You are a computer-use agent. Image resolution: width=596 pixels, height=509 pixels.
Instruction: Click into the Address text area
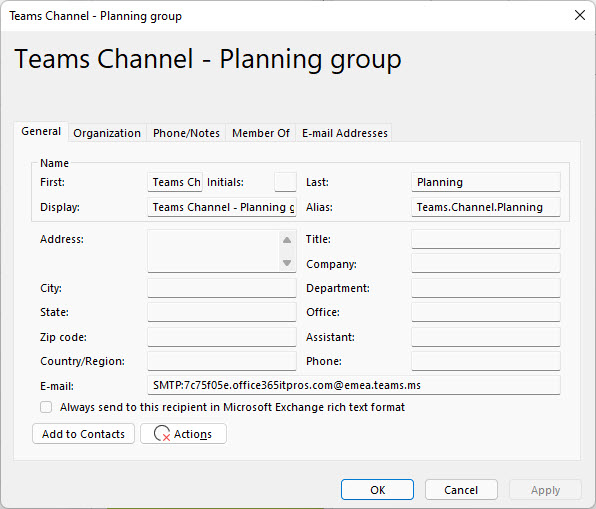click(214, 251)
